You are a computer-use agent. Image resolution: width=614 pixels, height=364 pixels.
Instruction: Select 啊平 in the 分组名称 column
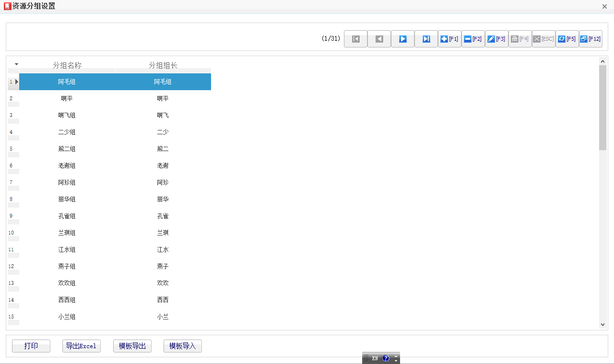(x=67, y=98)
